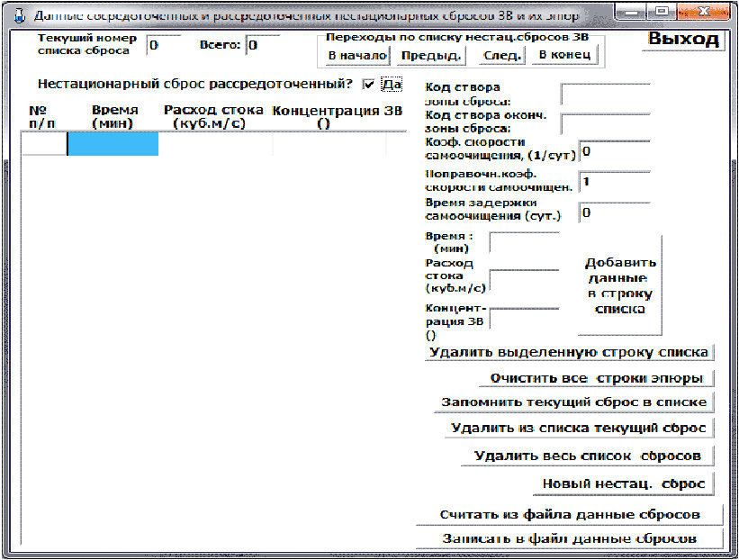
Task: Click the 'Предыд.' previous discharge button
Action: [431, 56]
